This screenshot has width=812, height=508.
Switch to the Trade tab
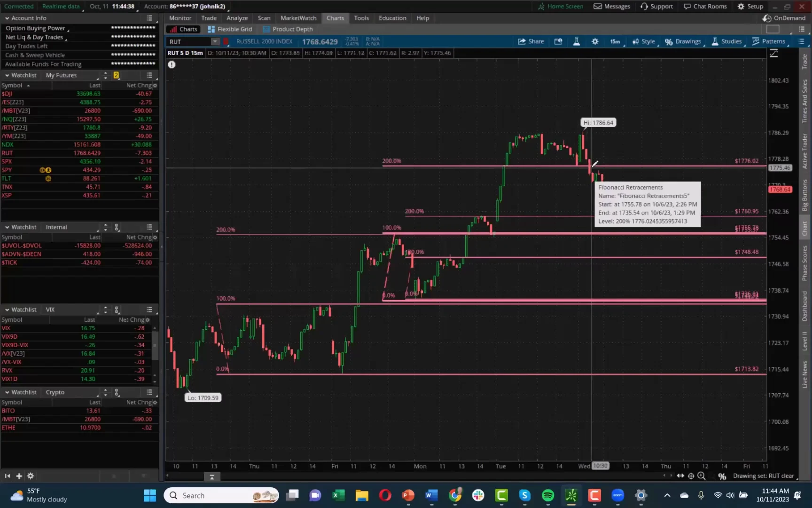[x=209, y=18]
